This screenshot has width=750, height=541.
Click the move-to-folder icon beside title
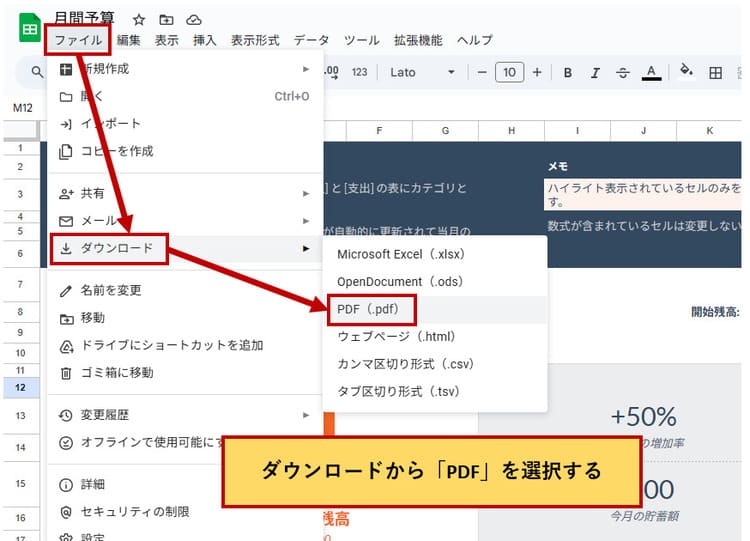coord(166,20)
